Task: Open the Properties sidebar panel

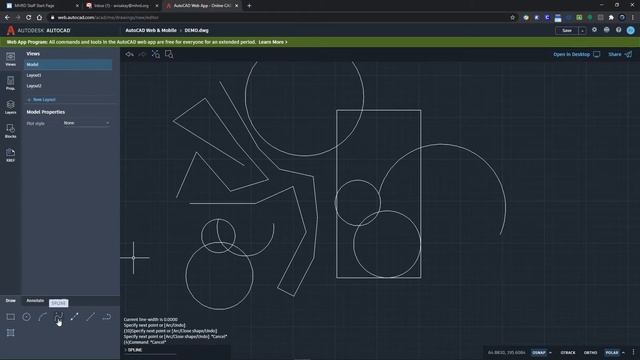Action: [x=11, y=83]
